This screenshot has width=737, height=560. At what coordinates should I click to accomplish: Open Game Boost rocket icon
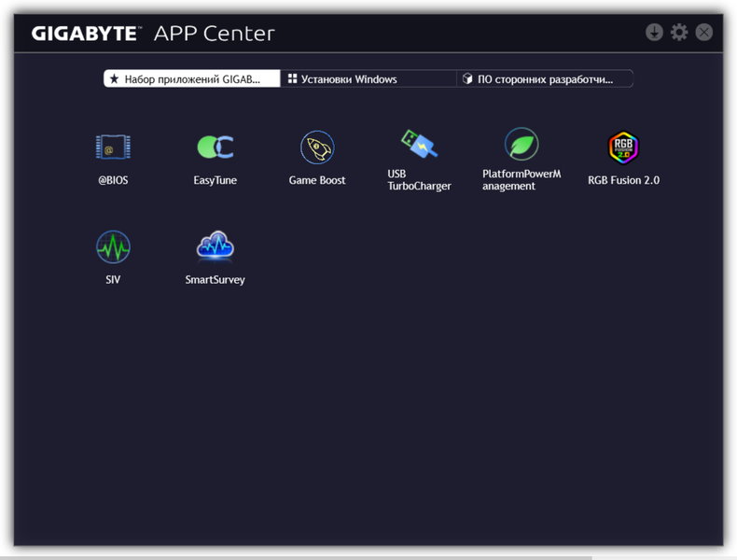point(317,147)
